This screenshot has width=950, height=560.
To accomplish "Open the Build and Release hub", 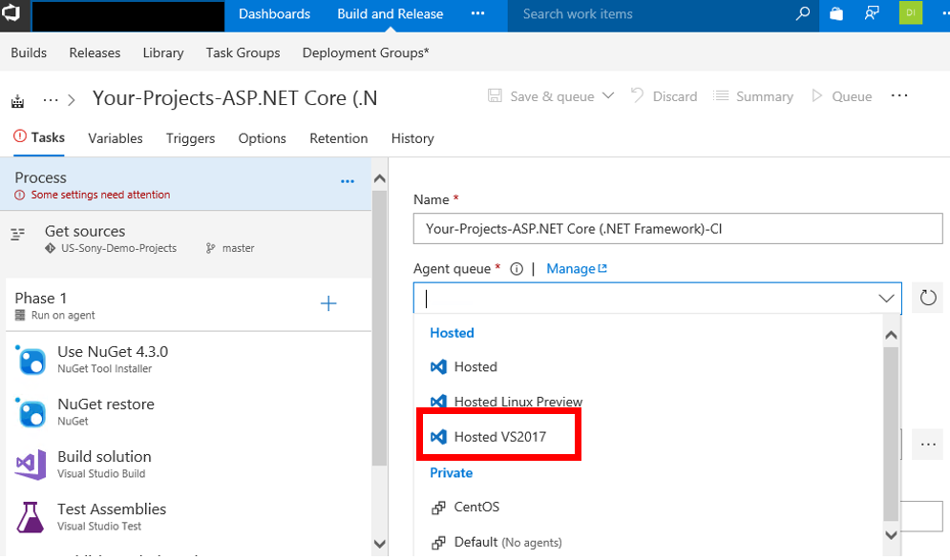I will [x=391, y=14].
